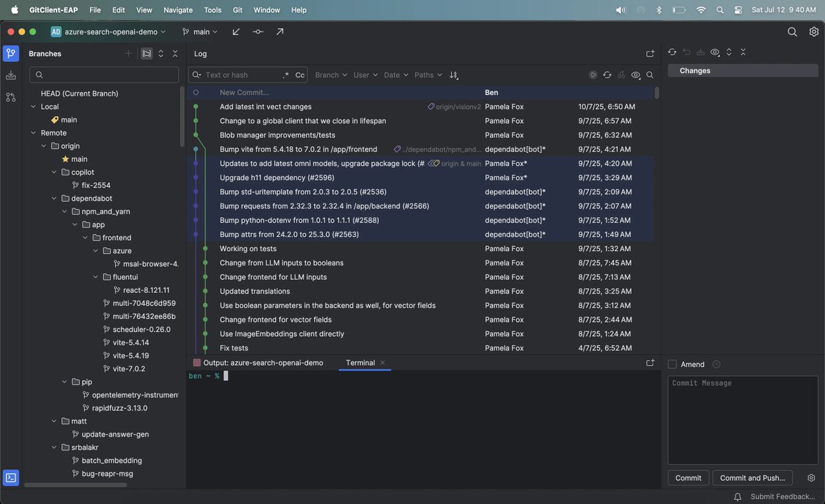
Task: Open commit options gear near Commit and Push
Action: point(811,478)
